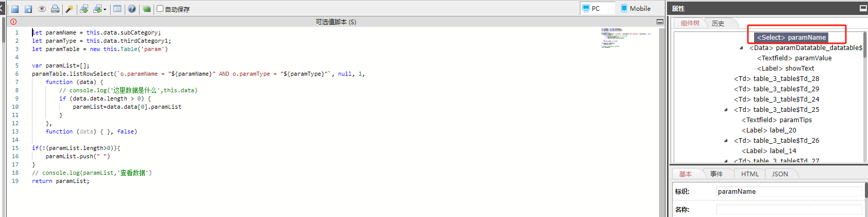
Task: Select <Label> showText node
Action: [x=786, y=68]
